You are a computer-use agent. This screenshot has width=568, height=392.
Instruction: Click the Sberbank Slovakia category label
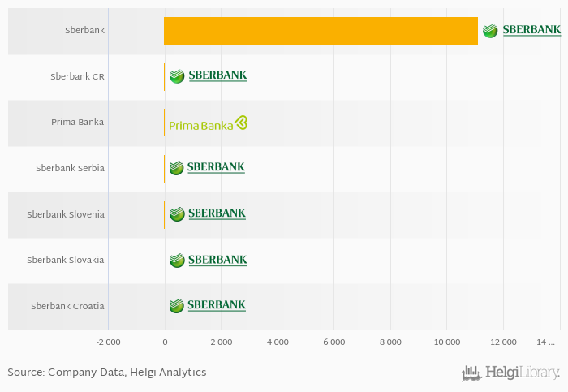tap(66, 260)
